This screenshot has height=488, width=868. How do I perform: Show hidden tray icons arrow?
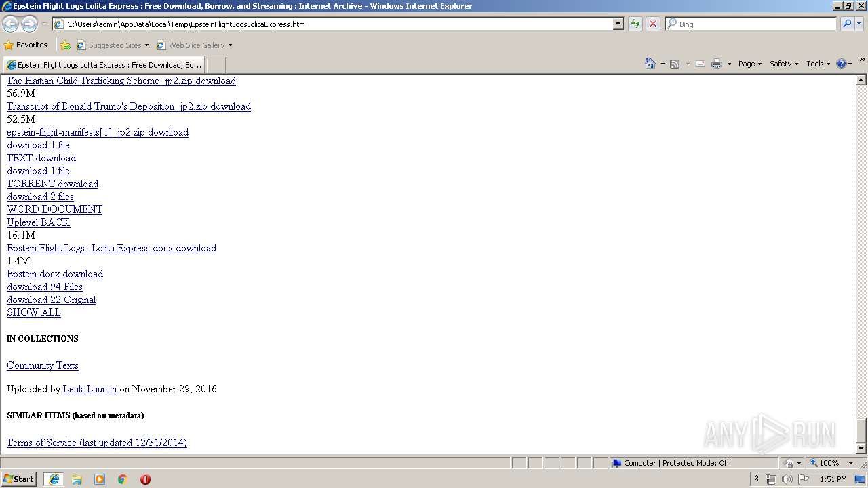click(x=756, y=479)
